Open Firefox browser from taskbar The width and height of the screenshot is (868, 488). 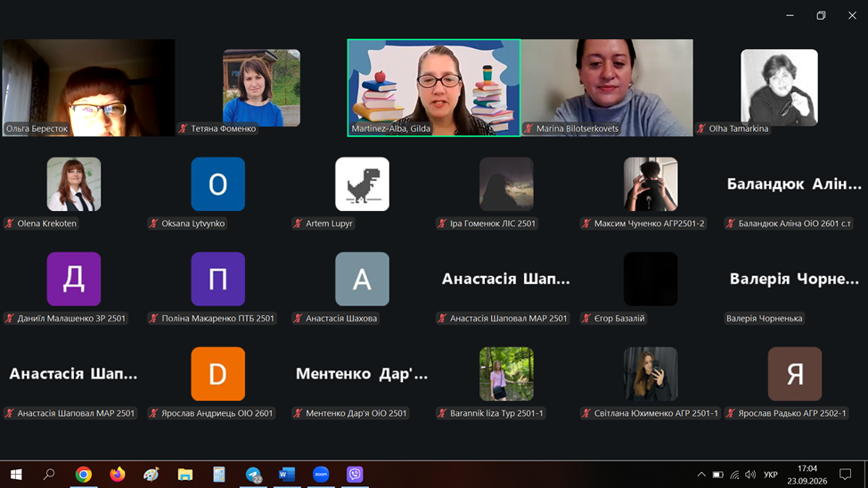118,474
